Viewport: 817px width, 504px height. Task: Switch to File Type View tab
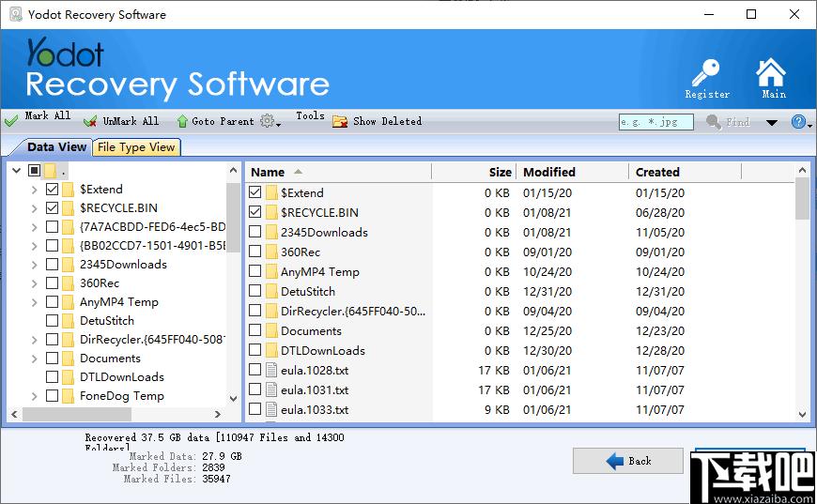[x=136, y=147]
